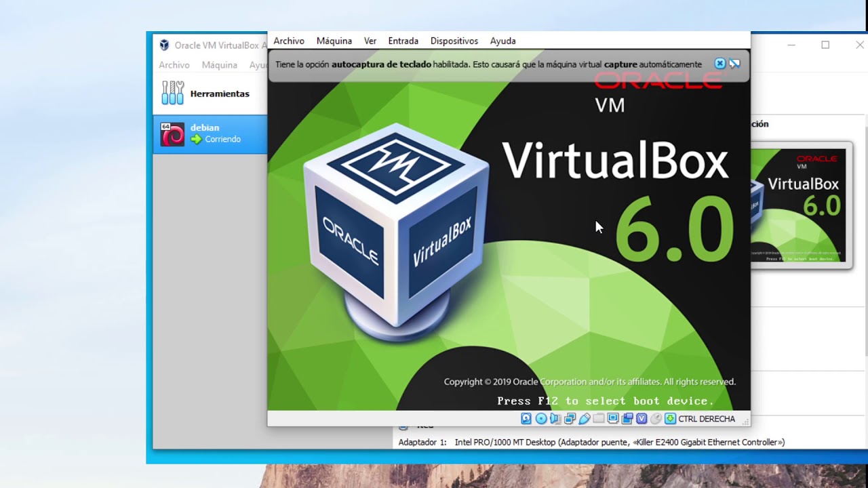Image resolution: width=868 pixels, height=488 pixels.
Task: Open the Dispositivos menu
Action: click(454, 41)
